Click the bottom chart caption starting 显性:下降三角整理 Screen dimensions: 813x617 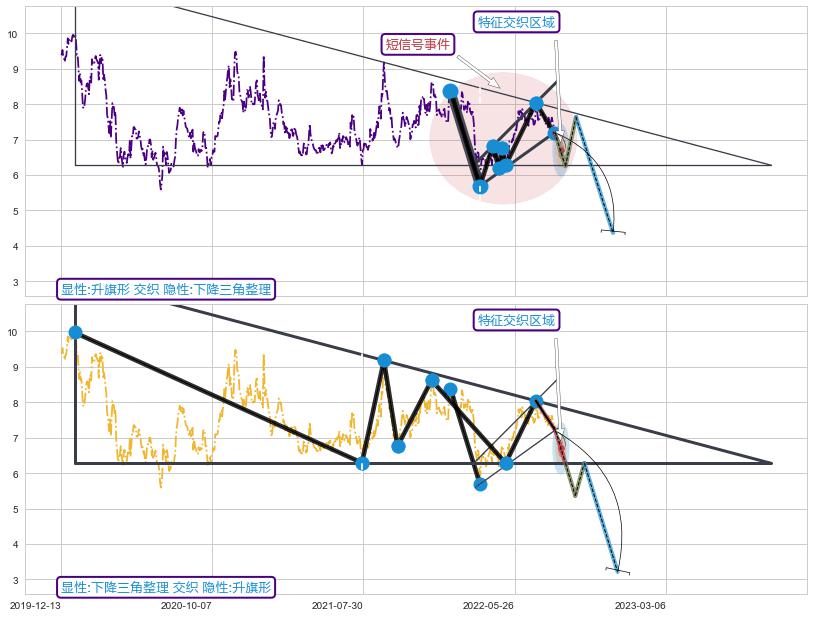tap(166, 587)
